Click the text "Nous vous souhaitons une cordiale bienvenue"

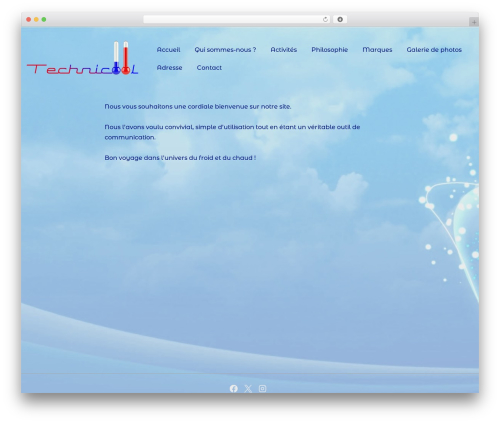click(x=176, y=107)
